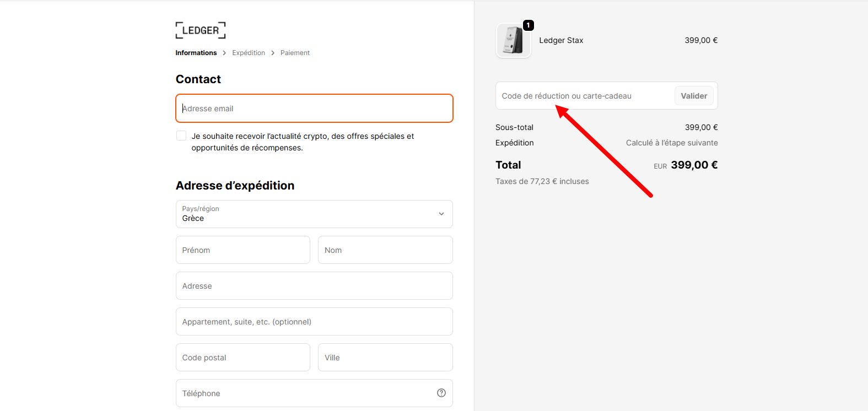Click the Valider discount button
The width and height of the screenshot is (868, 411).
pyautogui.click(x=694, y=96)
